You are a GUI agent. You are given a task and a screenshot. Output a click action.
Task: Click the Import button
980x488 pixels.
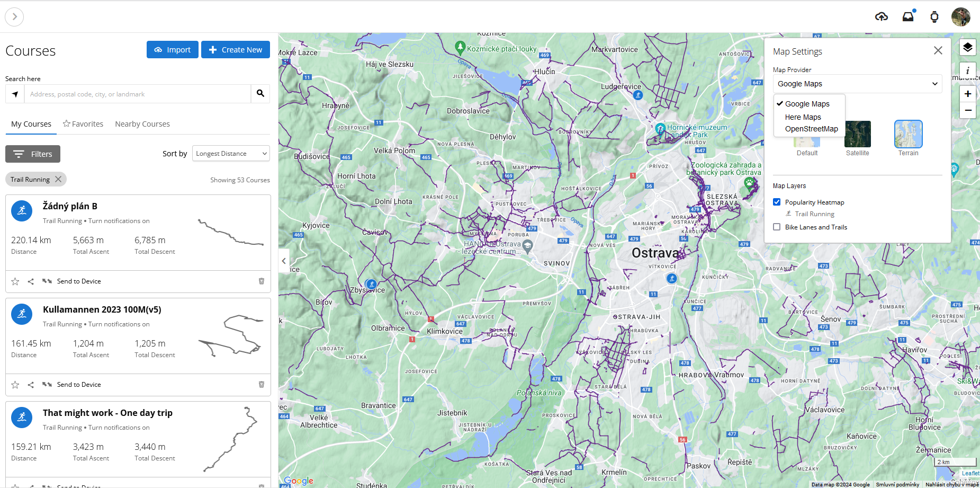click(172, 49)
